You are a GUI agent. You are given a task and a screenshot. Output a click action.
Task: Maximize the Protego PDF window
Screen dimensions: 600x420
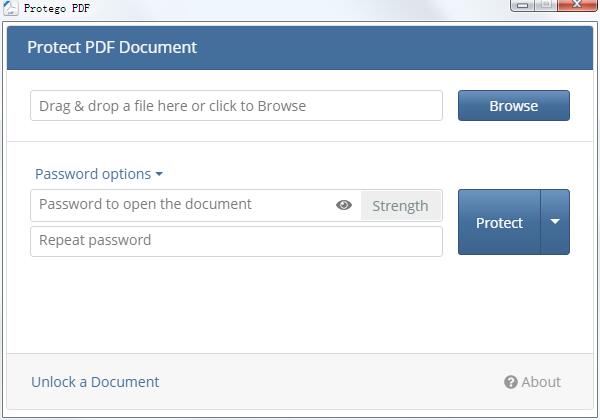click(546, 6)
